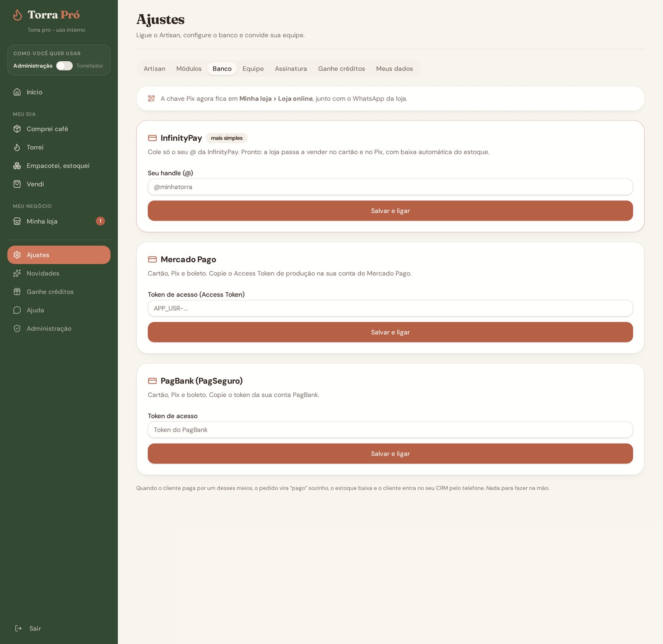This screenshot has width=663, height=644.
Task: Click the sparkles icon beside Novidades
Action: (x=17, y=273)
